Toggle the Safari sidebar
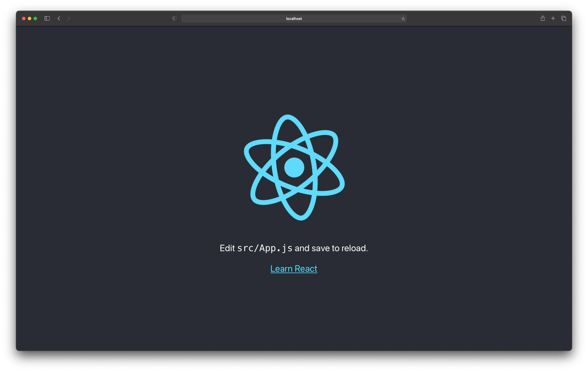Viewport: 588px width, 372px height. point(47,18)
